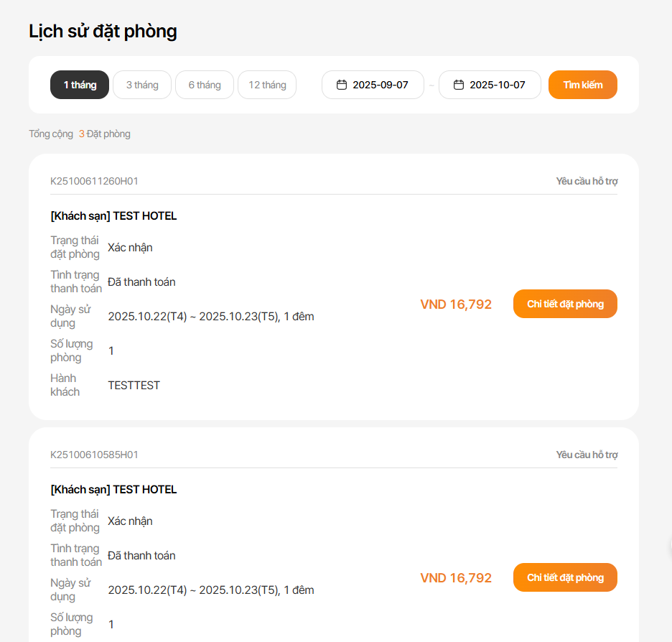Screen dimensions: 672x642
Task: Select the 12 tháng period filter
Action: pos(267,85)
